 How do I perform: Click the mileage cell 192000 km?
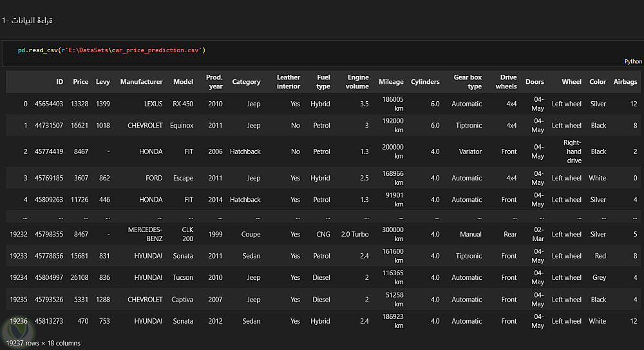click(x=393, y=126)
